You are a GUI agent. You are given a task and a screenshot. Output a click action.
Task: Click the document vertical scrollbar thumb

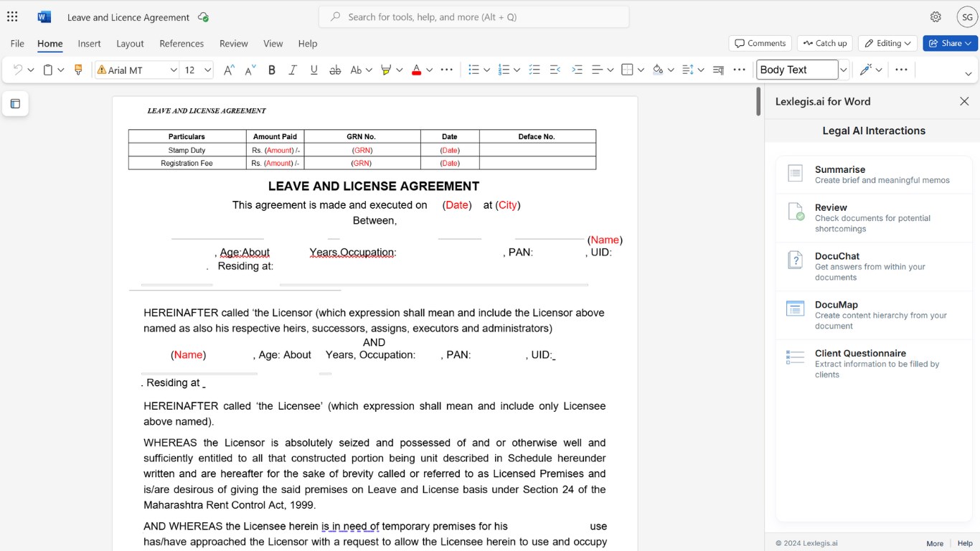[758, 101]
